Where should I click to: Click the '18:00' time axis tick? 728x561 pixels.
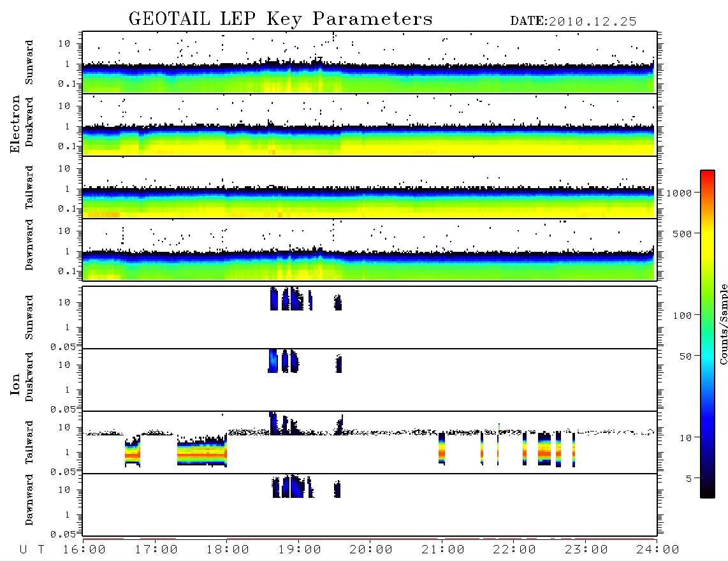point(228,550)
